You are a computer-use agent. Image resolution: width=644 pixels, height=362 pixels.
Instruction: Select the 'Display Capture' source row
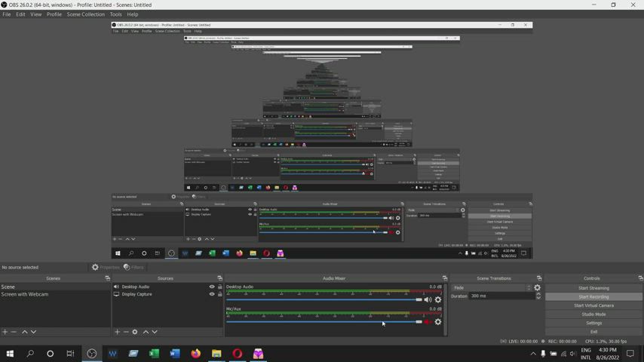(167, 294)
